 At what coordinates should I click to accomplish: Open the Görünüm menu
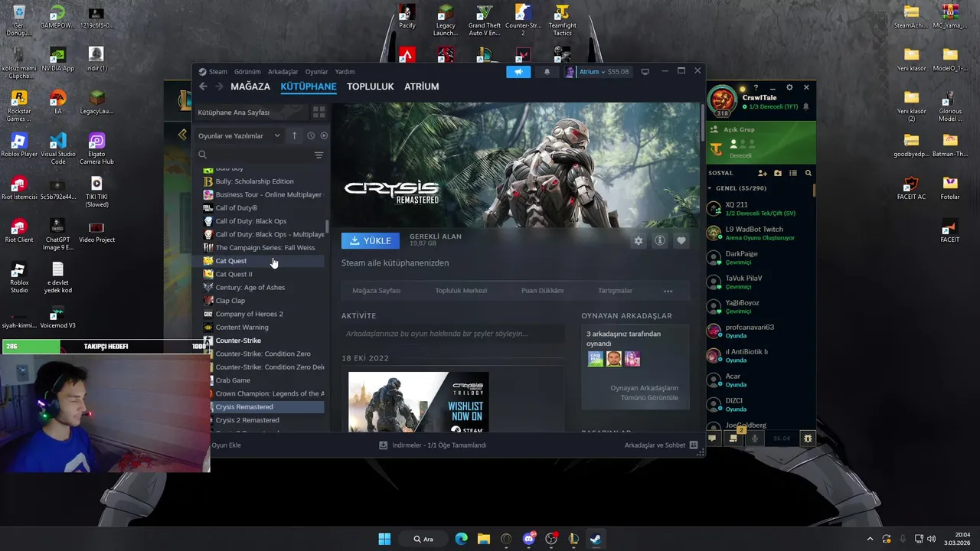pos(247,72)
